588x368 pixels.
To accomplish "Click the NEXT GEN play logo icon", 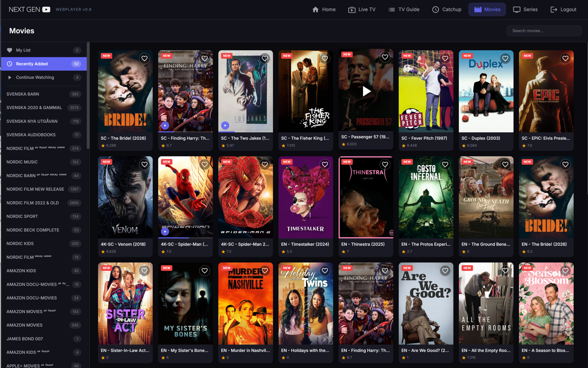I will tap(46, 9).
